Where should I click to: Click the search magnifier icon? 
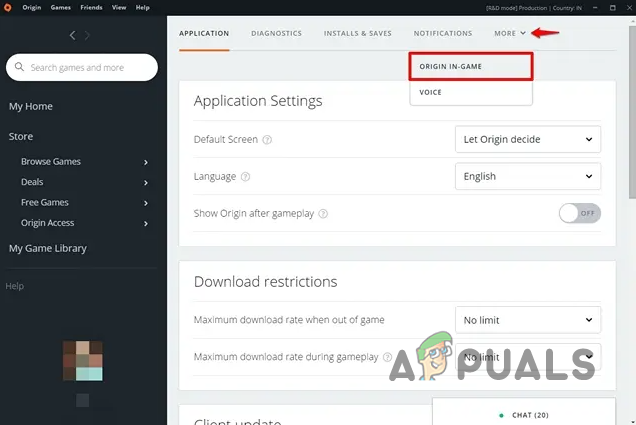point(19,67)
